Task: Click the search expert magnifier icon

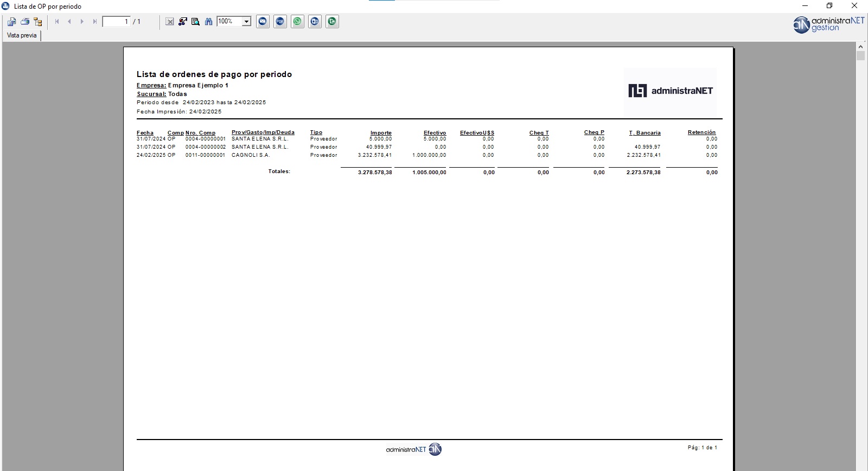Action: (195, 22)
